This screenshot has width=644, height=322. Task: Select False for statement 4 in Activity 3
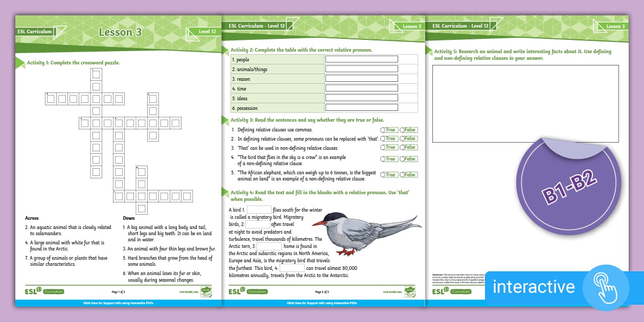click(408, 159)
